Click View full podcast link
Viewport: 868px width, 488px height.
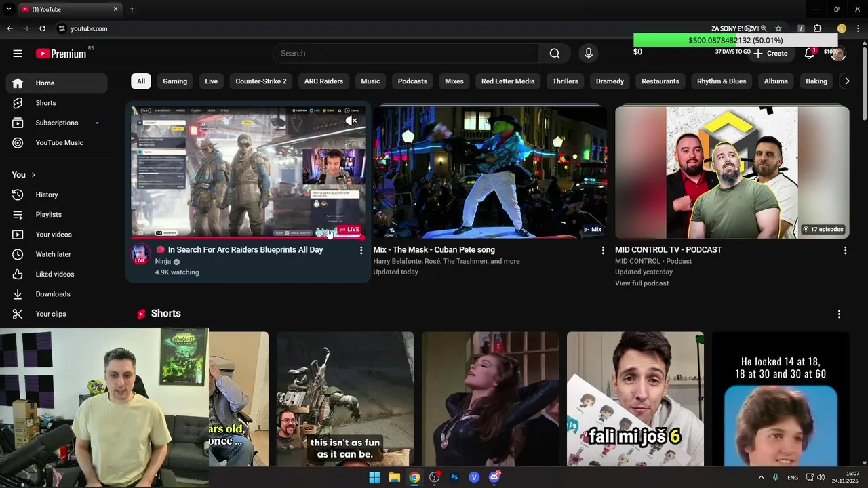[x=642, y=283]
